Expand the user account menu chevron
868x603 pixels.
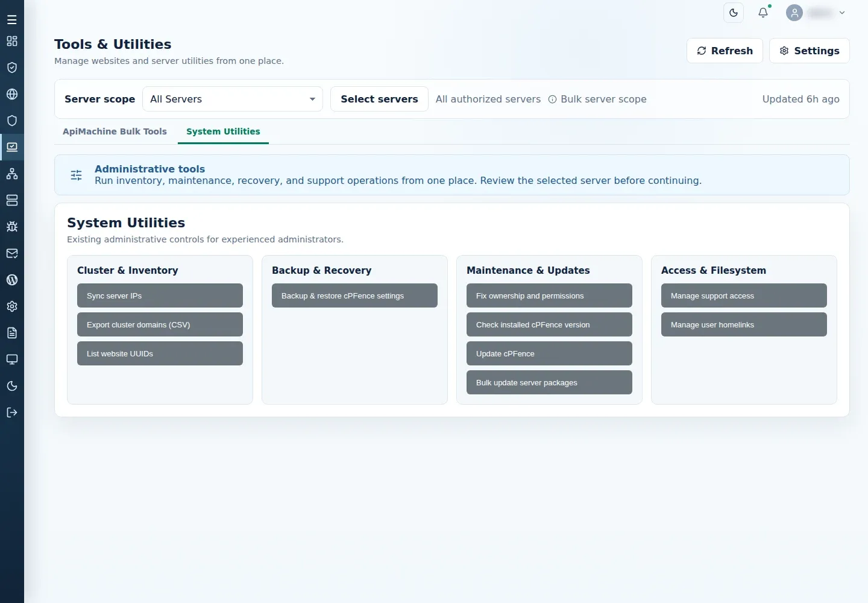pyautogui.click(x=842, y=13)
